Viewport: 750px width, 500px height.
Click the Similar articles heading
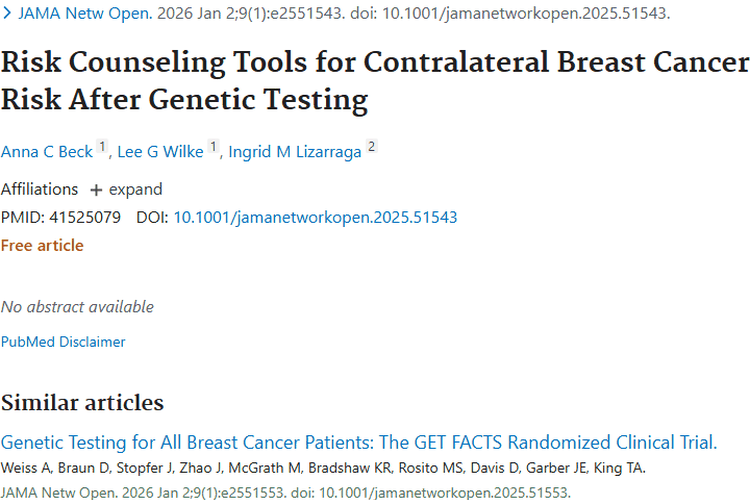pyautogui.click(x=82, y=403)
